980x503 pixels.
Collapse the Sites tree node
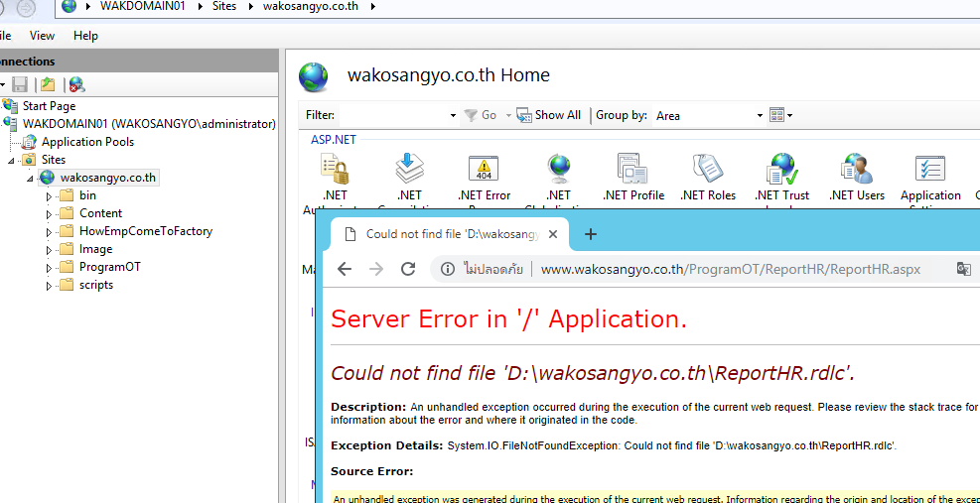coord(11,161)
